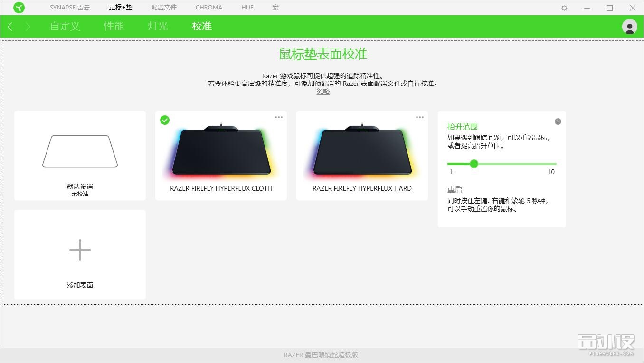This screenshot has height=363, width=644.
Task: Open the user profile icon top-right
Action: [629, 27]
